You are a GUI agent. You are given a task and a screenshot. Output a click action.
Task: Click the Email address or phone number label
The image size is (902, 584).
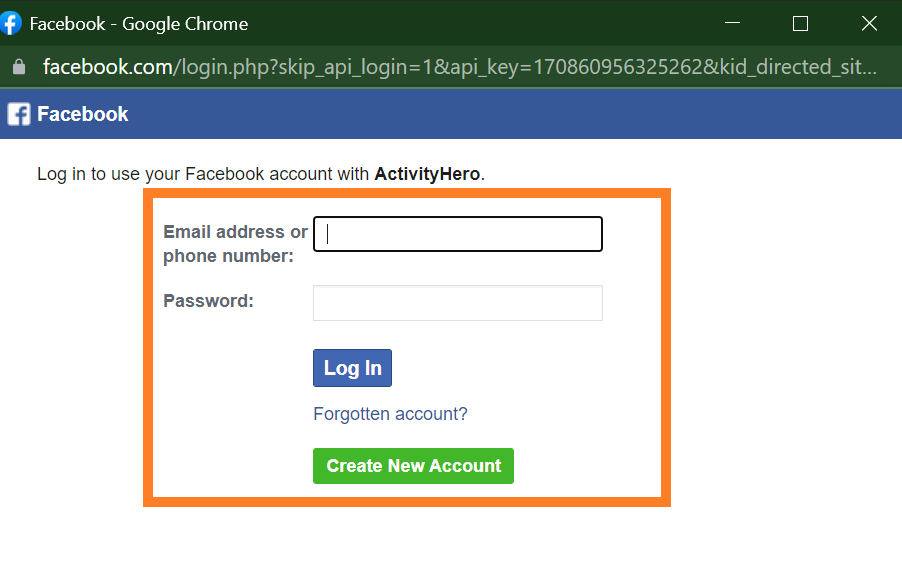click(x=236, y=243)
